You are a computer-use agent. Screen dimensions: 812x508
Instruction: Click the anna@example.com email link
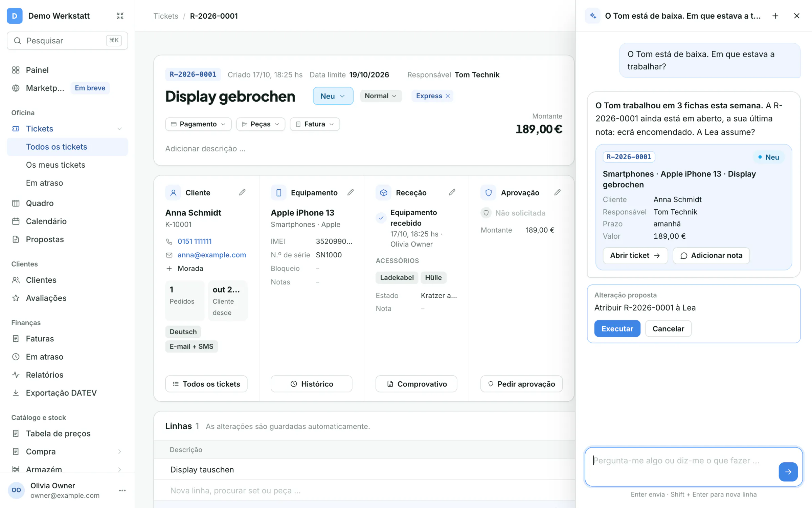coord(212,255)
